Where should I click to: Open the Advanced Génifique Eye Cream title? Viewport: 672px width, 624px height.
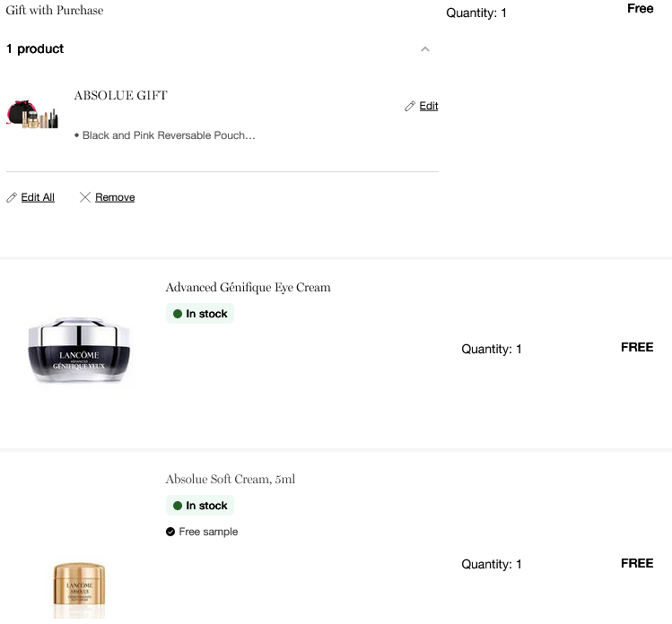click(248, 288)
